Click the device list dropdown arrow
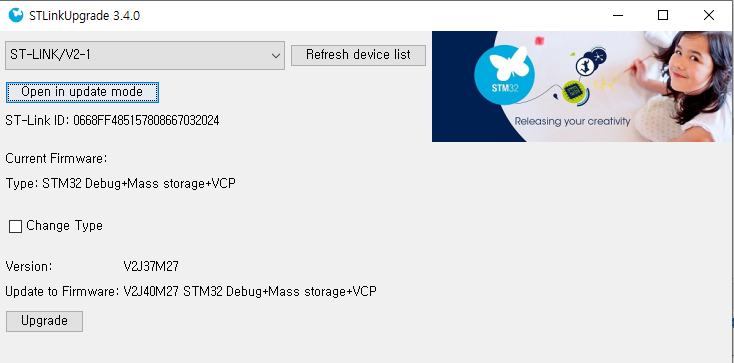This screenshot has height=363, width=734. 276,56
